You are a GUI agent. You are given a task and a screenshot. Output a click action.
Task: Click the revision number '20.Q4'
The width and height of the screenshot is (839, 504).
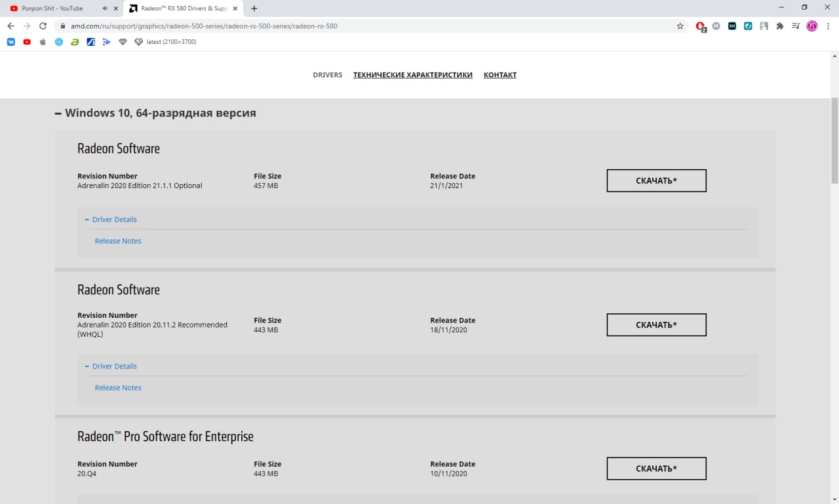pyautogui.click(x=87, y=474)
